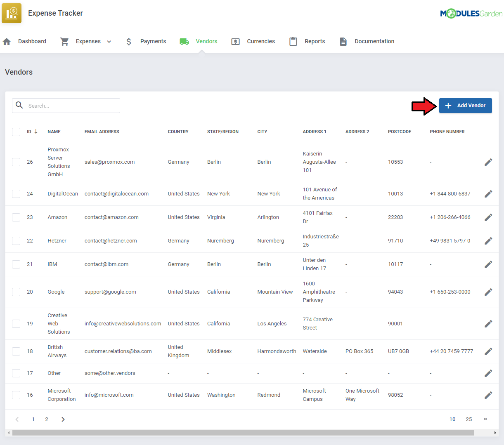Screen dimensions: 504x445
Task: Toggle the select-all vendors checkbox
Action: (x=16, y=132)
